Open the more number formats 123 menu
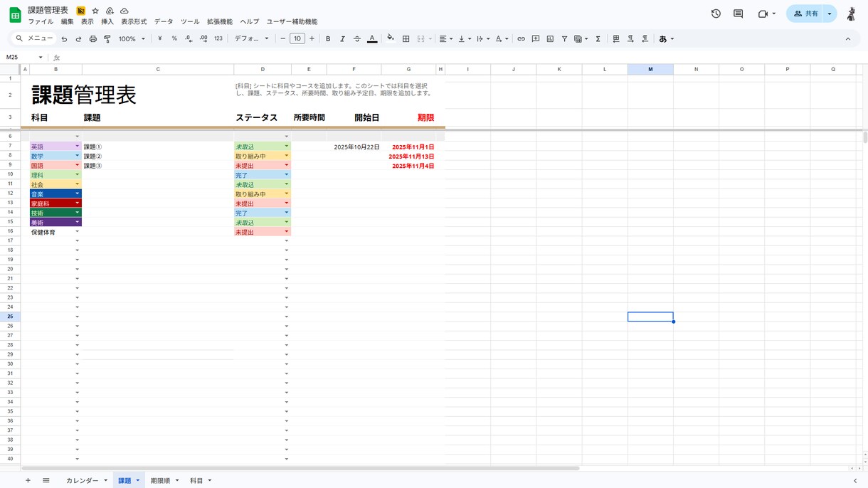868x488 pixels. tap(218, 39)
